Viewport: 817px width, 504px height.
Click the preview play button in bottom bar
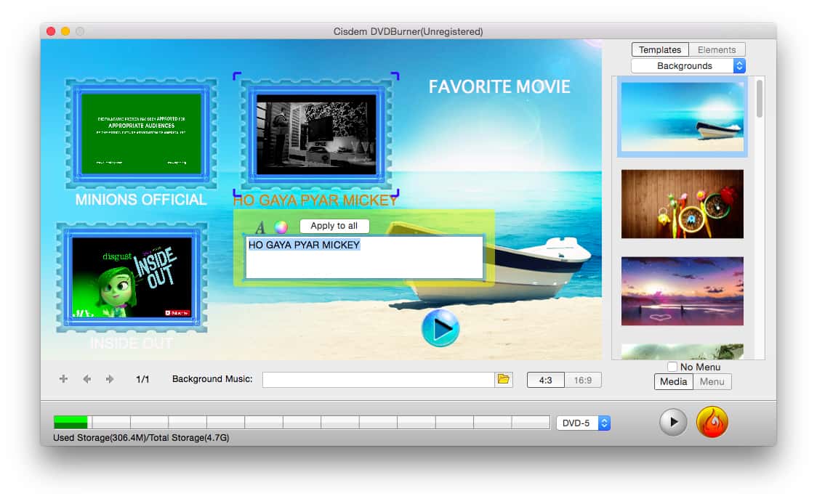[672, 422]
